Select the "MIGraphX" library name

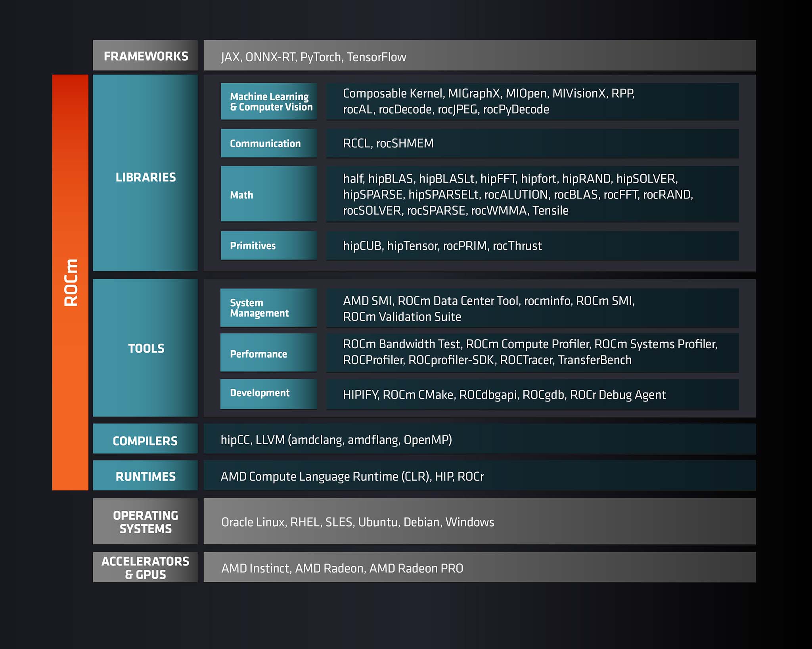tap(474, 94)
